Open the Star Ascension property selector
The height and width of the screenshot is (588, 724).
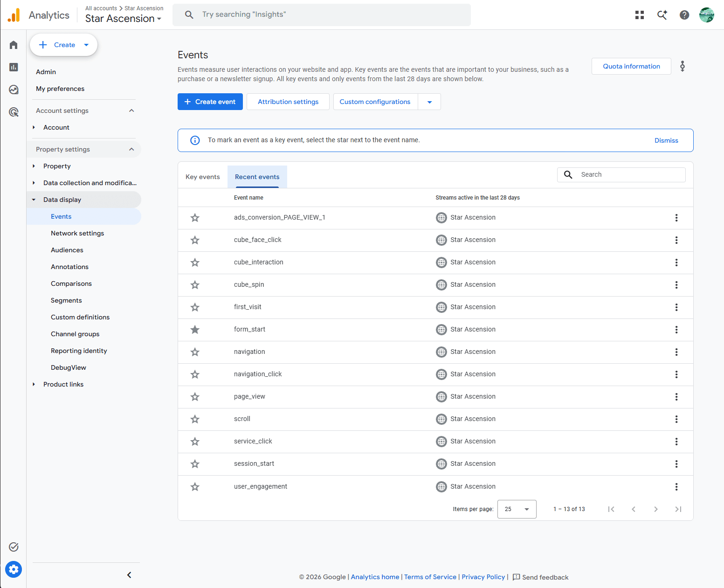tap(124, 19)
